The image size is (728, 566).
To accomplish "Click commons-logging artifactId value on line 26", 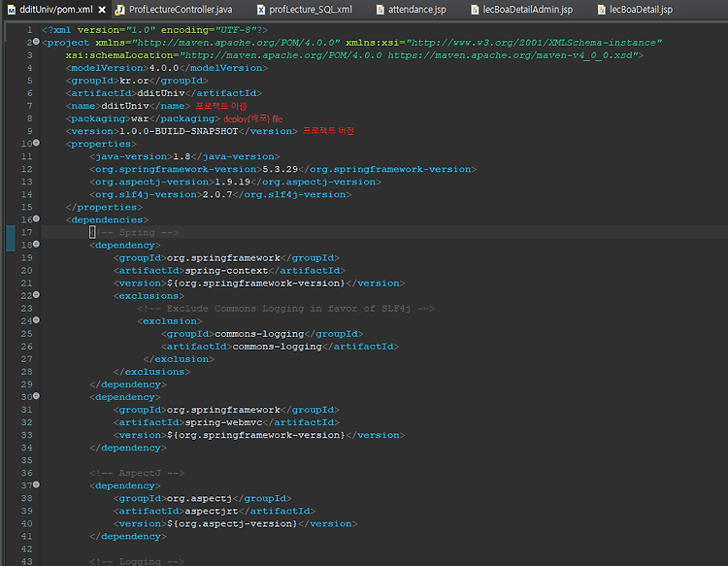I will point(278,347).
